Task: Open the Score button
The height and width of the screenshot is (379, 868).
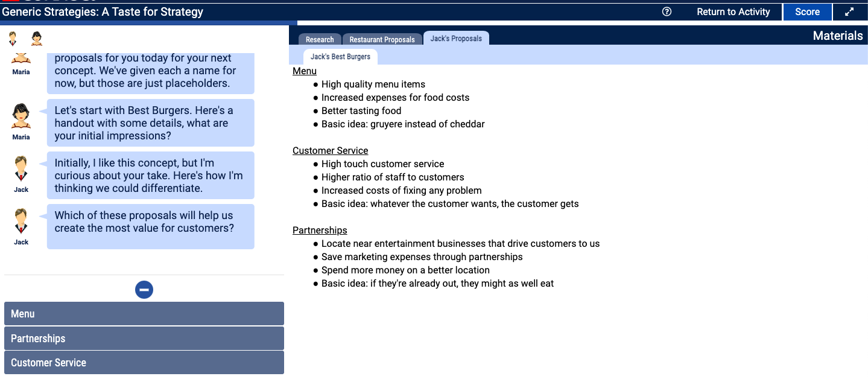Action: tap(807, 11)
